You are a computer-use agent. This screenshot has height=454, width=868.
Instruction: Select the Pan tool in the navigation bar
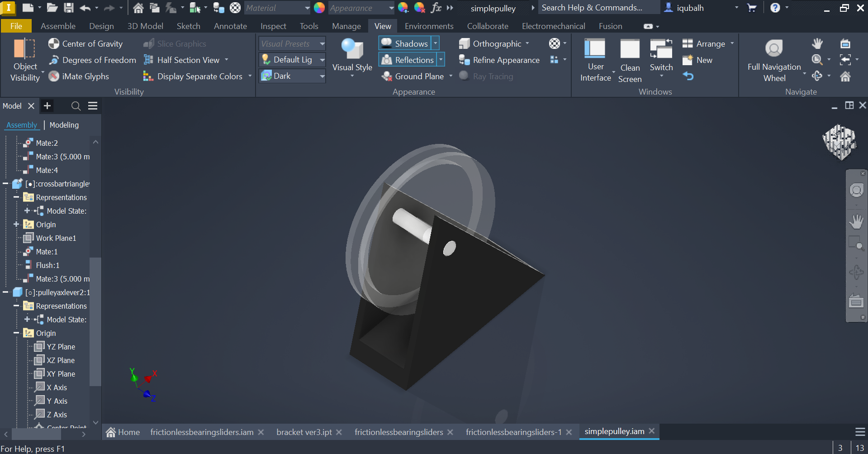click(856, 221)
